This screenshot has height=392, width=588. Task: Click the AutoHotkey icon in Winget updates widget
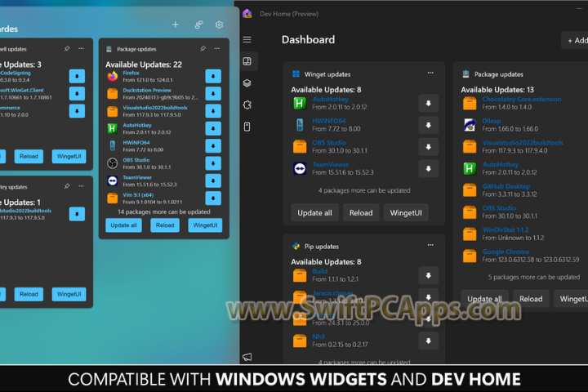300,103
